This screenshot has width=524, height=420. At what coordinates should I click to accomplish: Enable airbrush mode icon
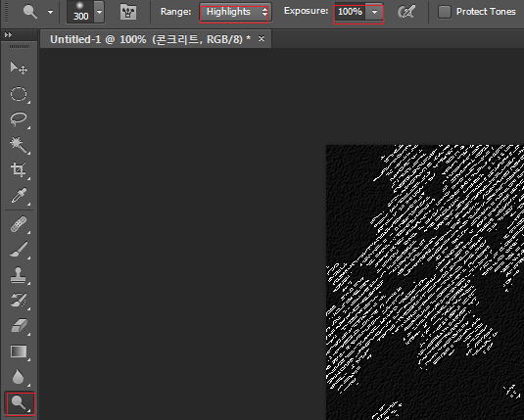coord(406,12)
